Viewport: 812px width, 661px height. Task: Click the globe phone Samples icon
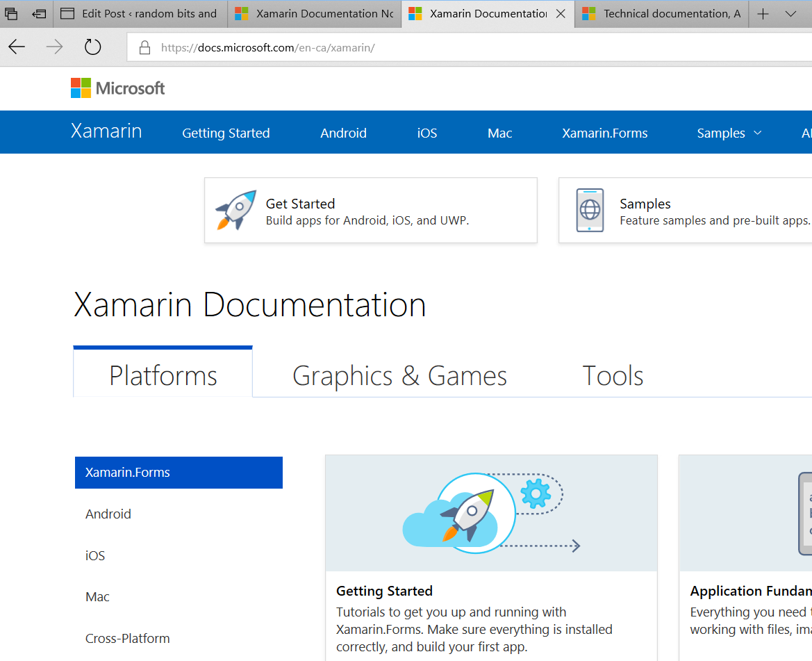tap(590, 210)
